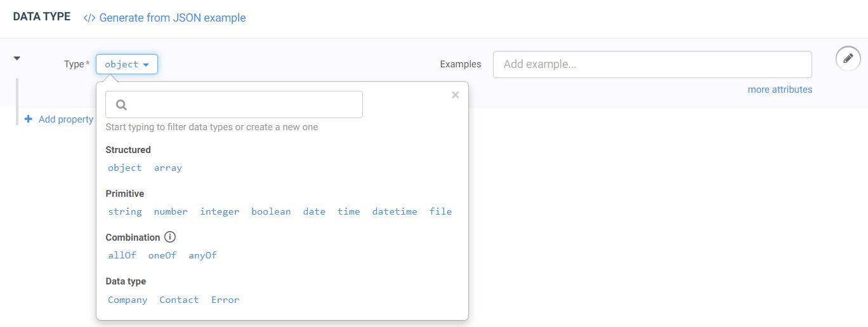Viewport: 868px width, 327px height.
Task: Open the object Type dropdown
Action: [127, 64]
